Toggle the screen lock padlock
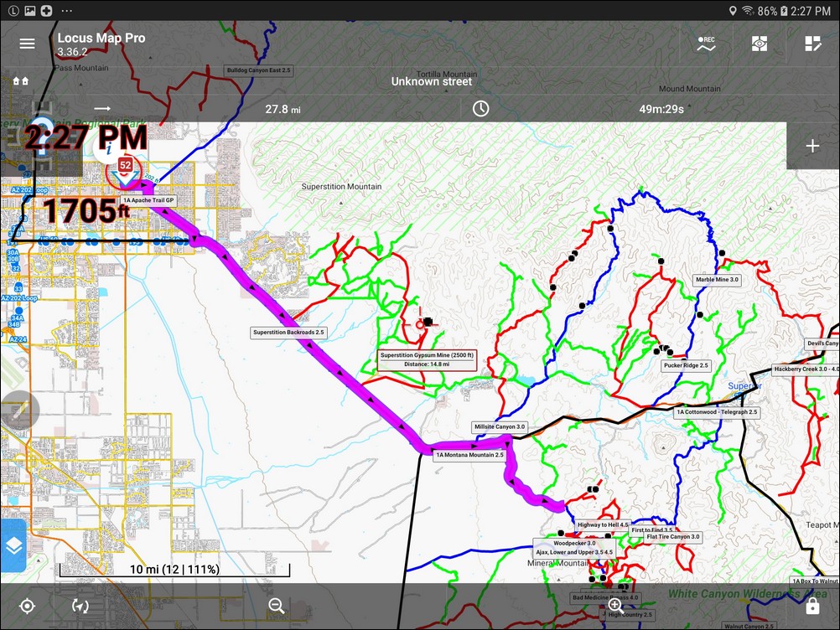840x630 pixels. click(811, 606)
